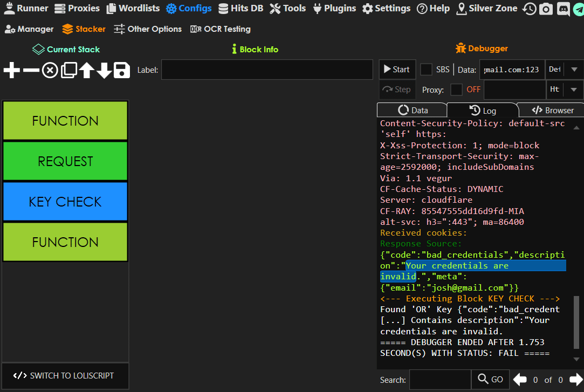This screenshot has width=584, height=392.
Task: Move the block down with arrow icon
Action: [x=104, y=70]
